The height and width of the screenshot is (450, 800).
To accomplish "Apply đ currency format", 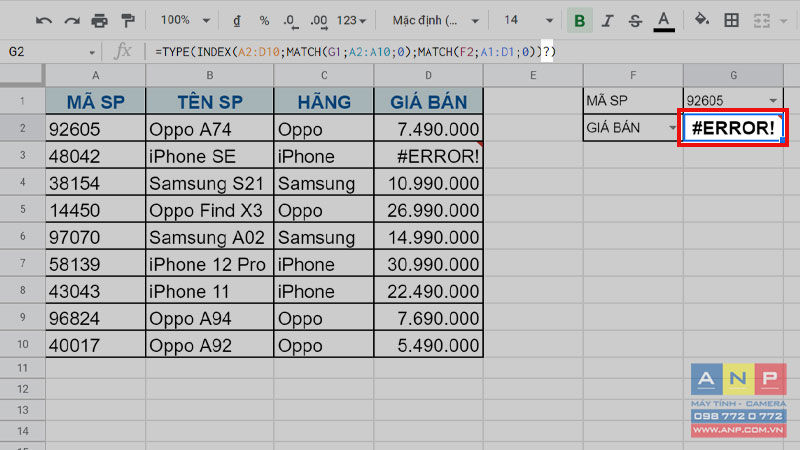I will 237,21.
